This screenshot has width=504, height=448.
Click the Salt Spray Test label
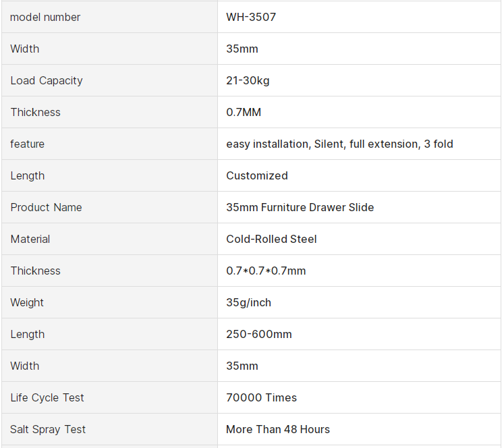pyautogui.click(x=48, y=429)
